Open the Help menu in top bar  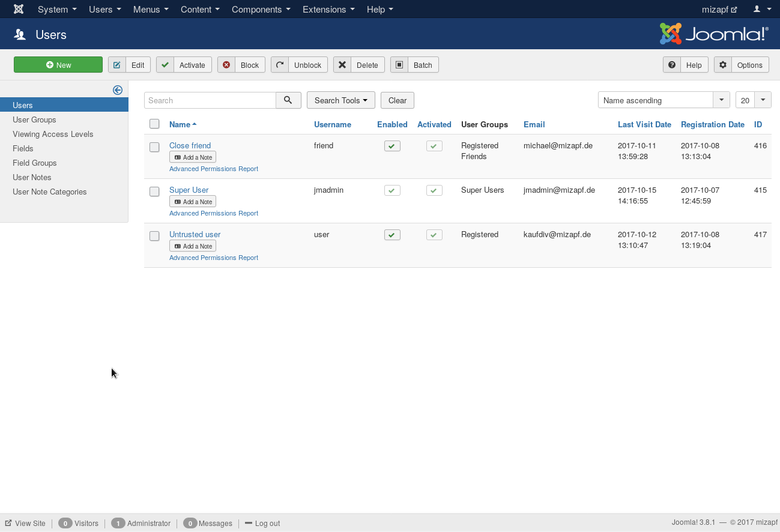(380, 9)
